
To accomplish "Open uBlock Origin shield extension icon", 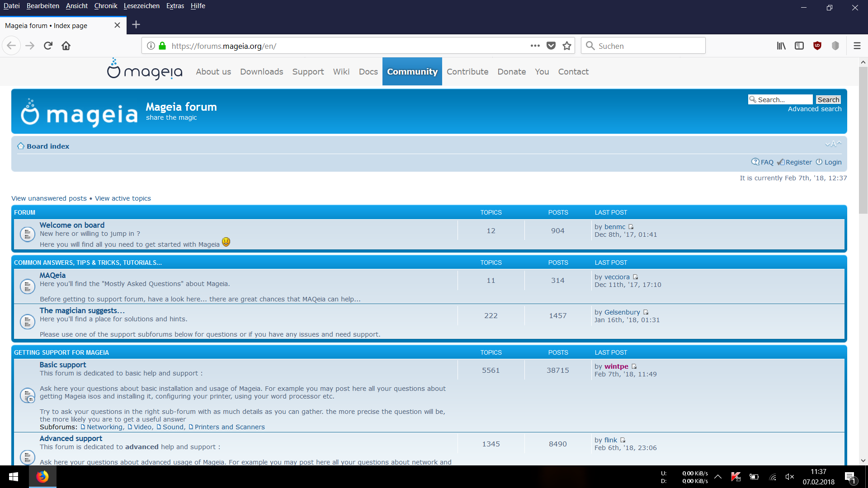I will click(817, 46).
